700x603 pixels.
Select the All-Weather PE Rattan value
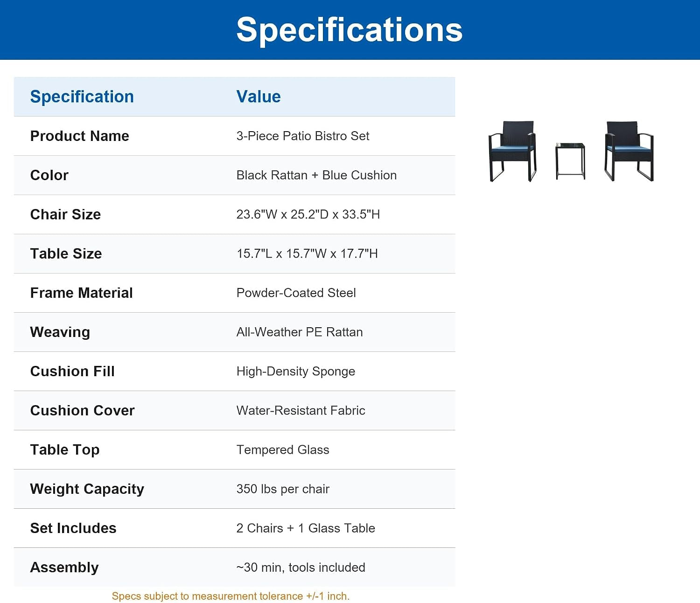300,332
